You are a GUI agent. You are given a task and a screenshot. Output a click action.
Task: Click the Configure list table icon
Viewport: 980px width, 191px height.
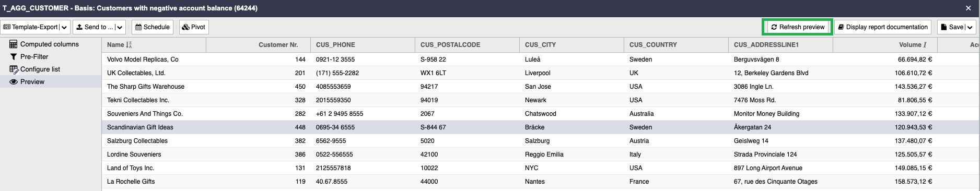[x=14, y=69]
